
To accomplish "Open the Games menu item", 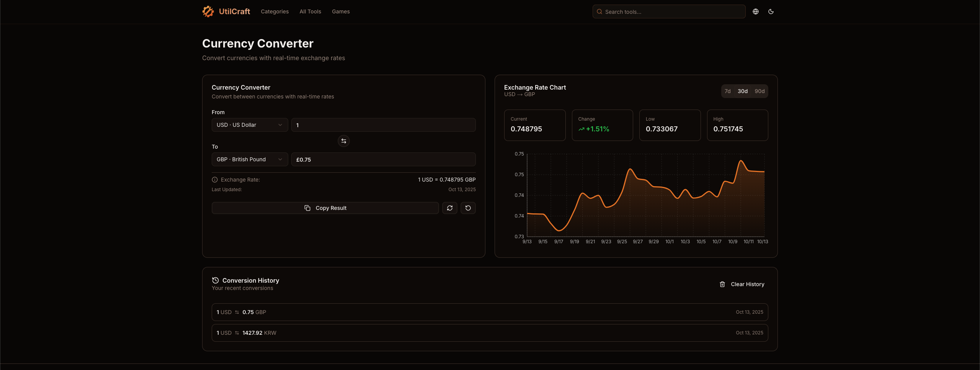I will coord(341,11).
